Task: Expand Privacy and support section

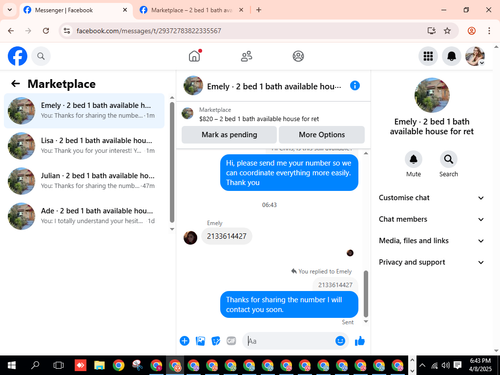Action: [431, 262]
